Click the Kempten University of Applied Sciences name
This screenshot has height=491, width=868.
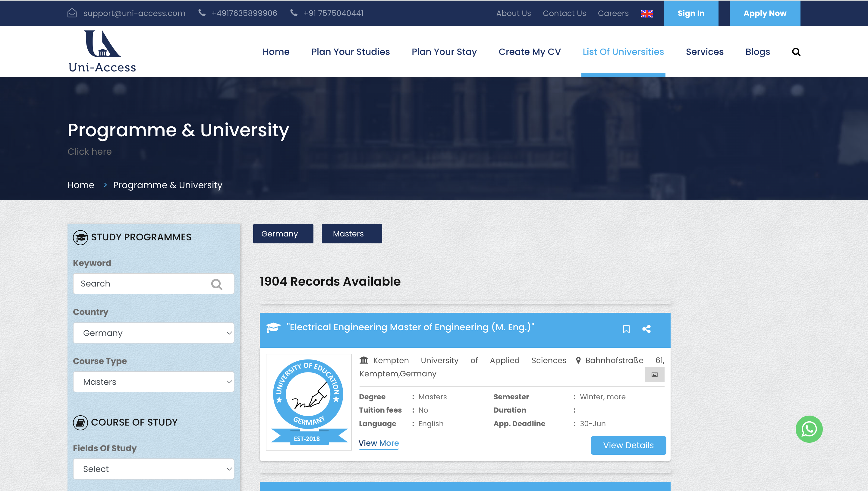tap(470, 360)
